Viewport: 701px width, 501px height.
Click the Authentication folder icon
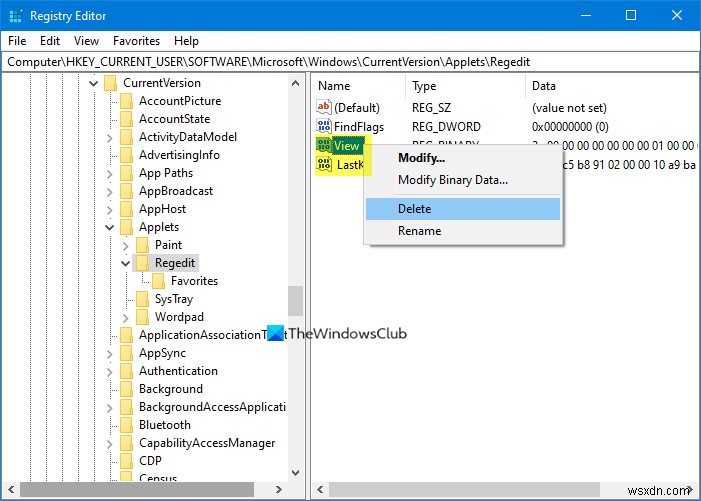[127, 371]
